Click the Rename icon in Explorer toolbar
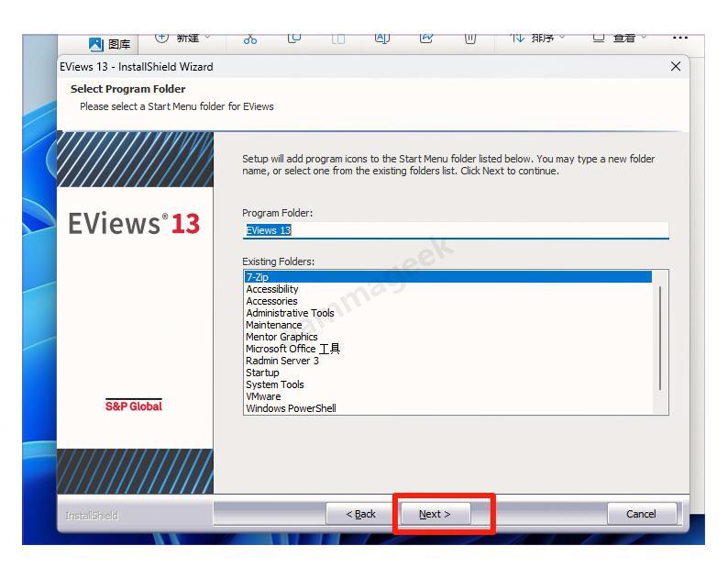The image size is (728, 579). tap(382, 39)
